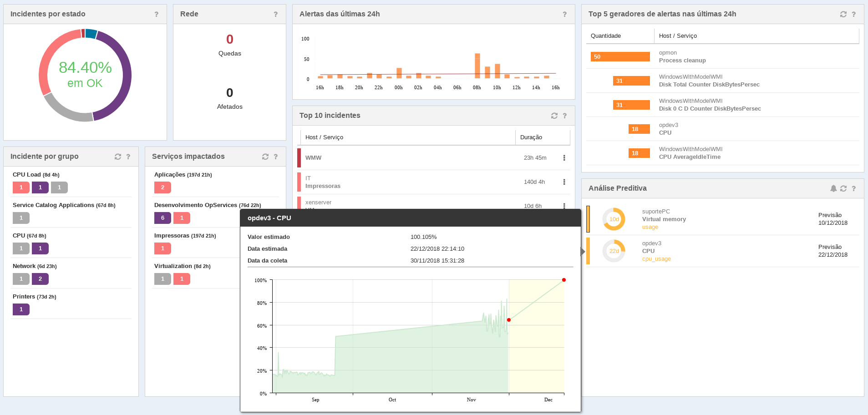This screenshot has height=415, width=868.
Task: Refresh the Incidente por grupo panel
Action: click(x=118, y=157)
